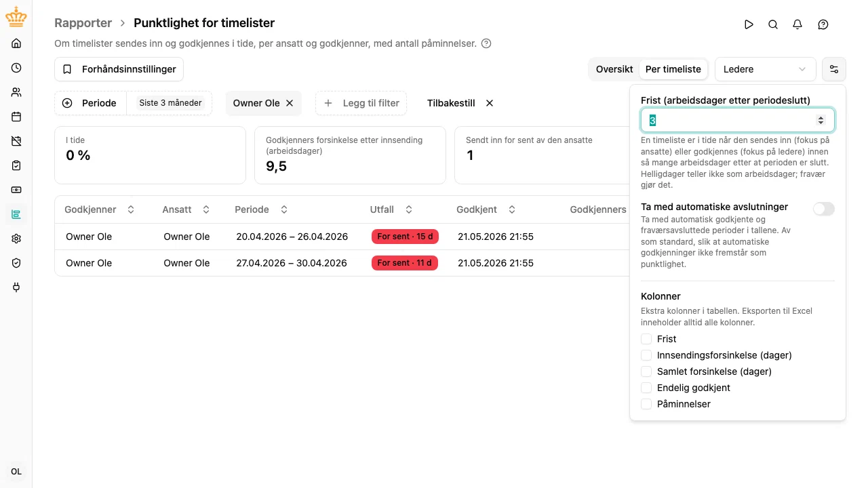Viewport: 868px width, 488px height.
Task: Enable Ta med automatiske avslutninger switch
Action: 824,209
